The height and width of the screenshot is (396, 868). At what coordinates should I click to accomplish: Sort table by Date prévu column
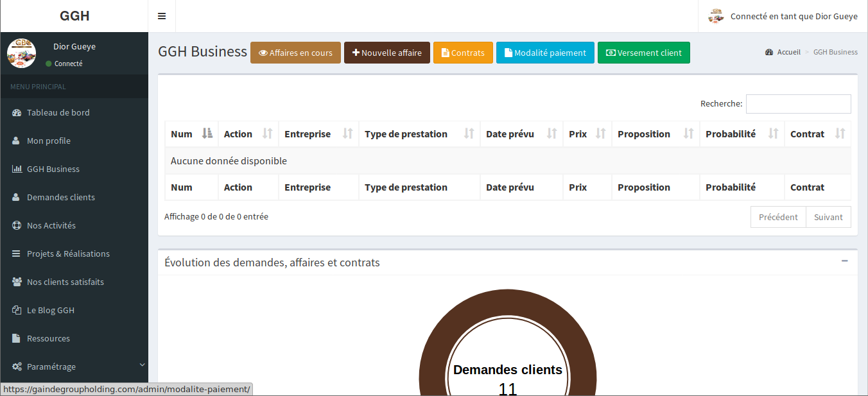tap(521, 133)
